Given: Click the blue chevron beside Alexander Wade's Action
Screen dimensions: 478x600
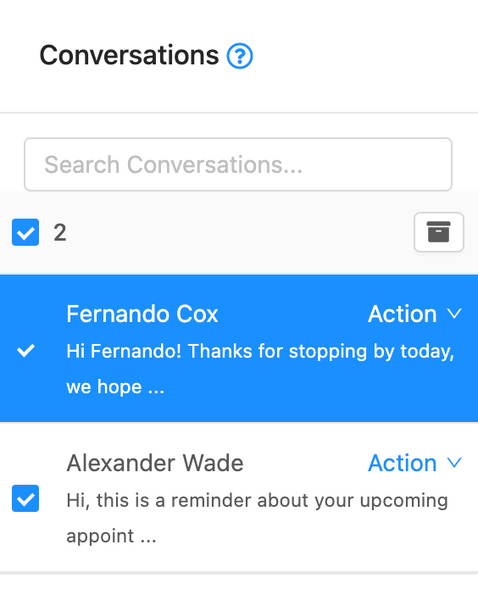Looking at the screenshot, I should [x=454, y=463].
